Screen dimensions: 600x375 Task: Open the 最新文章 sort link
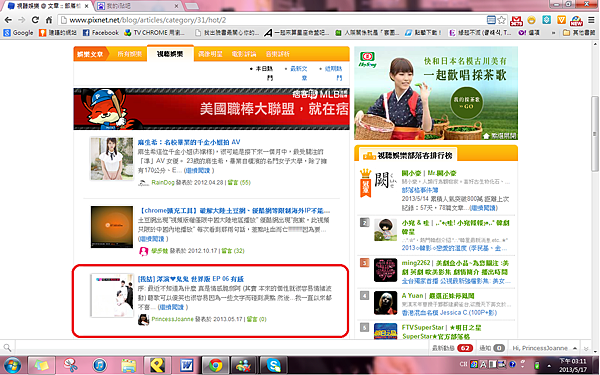click(298, 73)
